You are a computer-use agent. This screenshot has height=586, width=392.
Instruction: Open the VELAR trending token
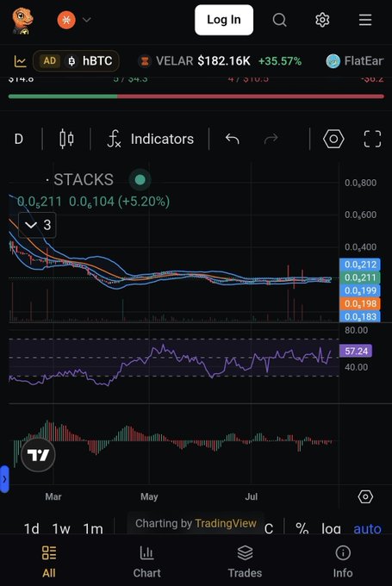coord(220,61)
